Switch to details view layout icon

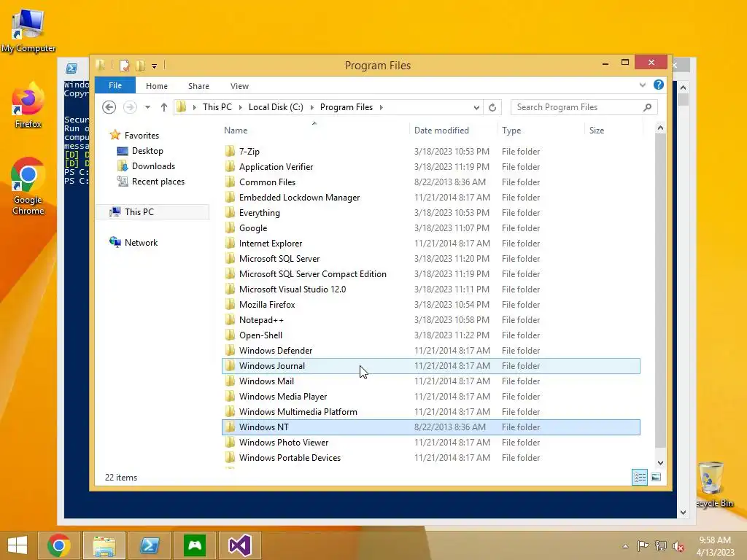tap(639, 477)
